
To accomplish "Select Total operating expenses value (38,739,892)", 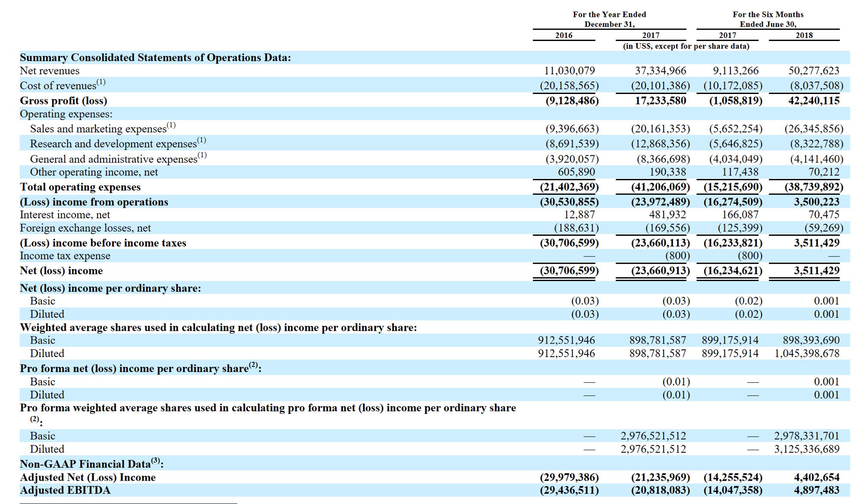I will pyautogui.click(x=813, y=187).
